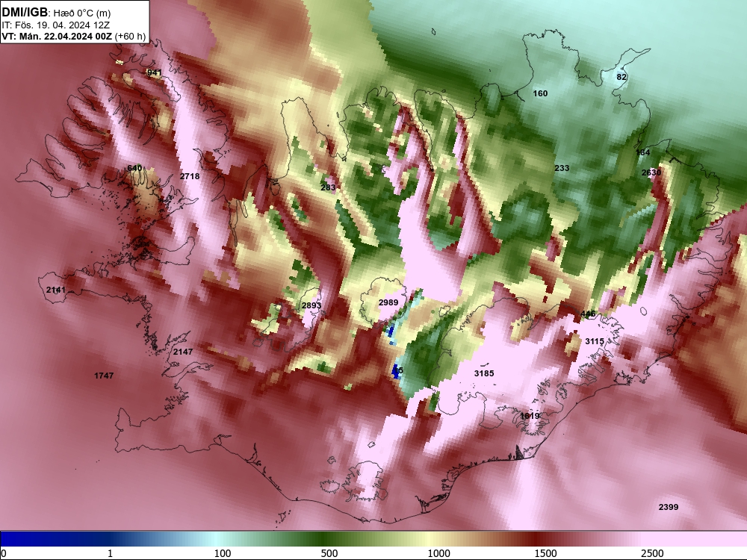The image size is (747, 560).
Task: Click the map value 3185
Action: click(x=484, y=373)
